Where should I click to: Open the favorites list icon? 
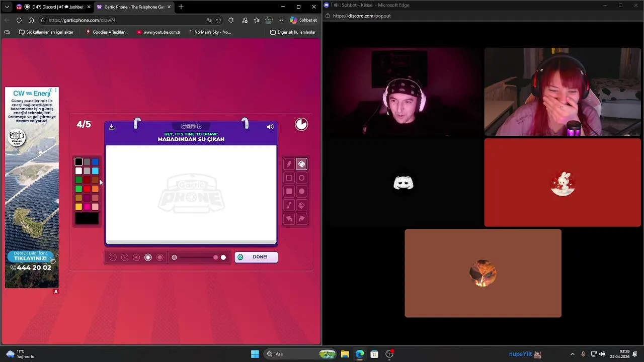pyautogui.click(x=257, y=20)
